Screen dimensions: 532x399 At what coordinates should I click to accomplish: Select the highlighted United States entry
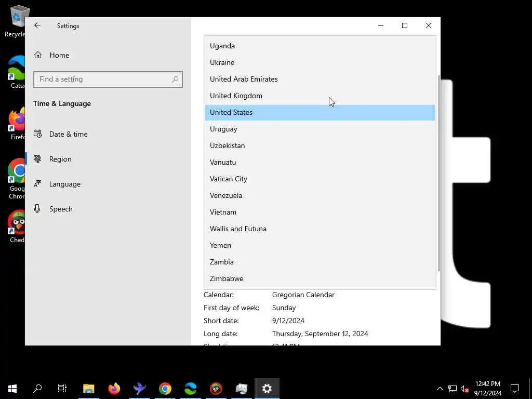320,112
